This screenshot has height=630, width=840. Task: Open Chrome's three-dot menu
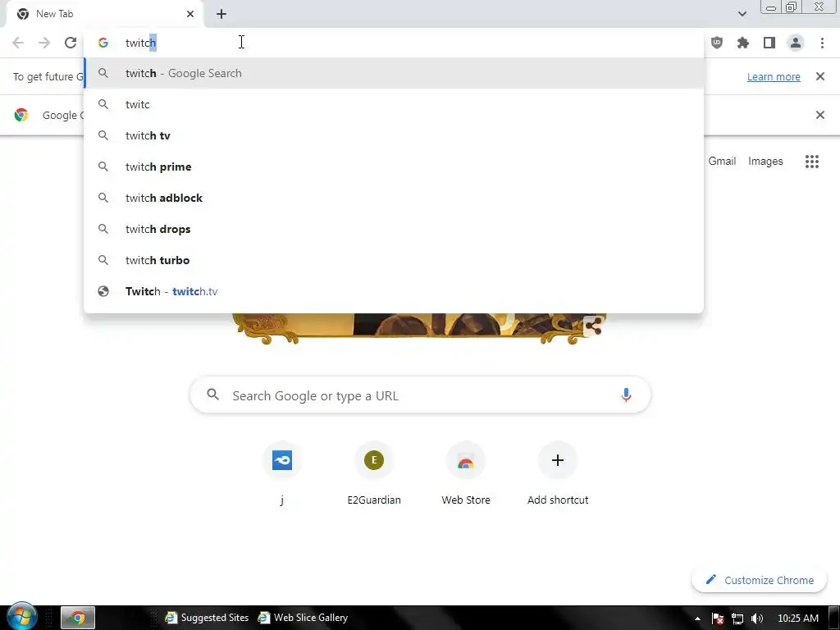(822, 43)
